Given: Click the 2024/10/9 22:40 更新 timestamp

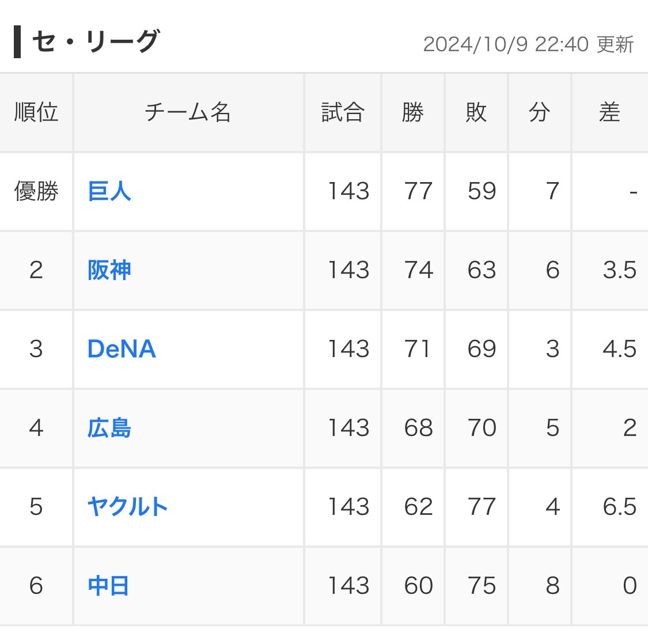Looking at the screenshot, I should (x=528, y=44).
